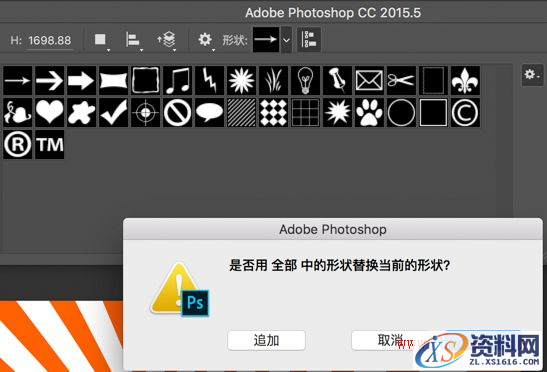
Task: Select the spiky burst shape
Action: (337, 112)
